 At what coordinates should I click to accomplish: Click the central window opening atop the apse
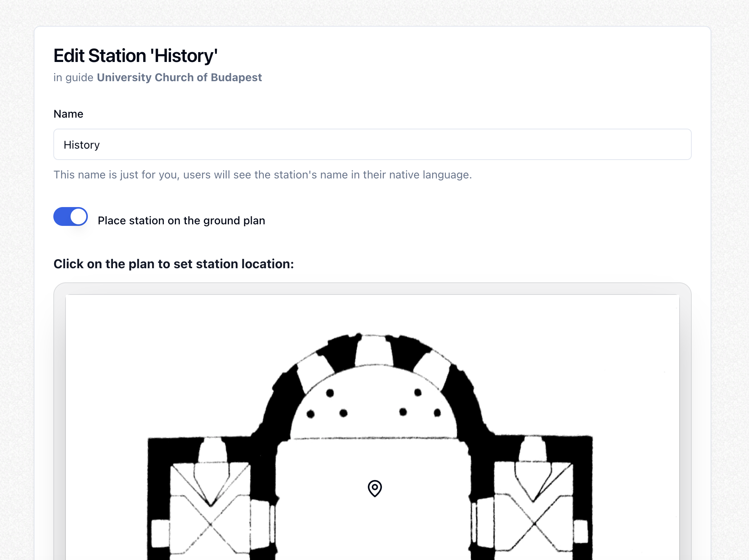coord(374,350)
